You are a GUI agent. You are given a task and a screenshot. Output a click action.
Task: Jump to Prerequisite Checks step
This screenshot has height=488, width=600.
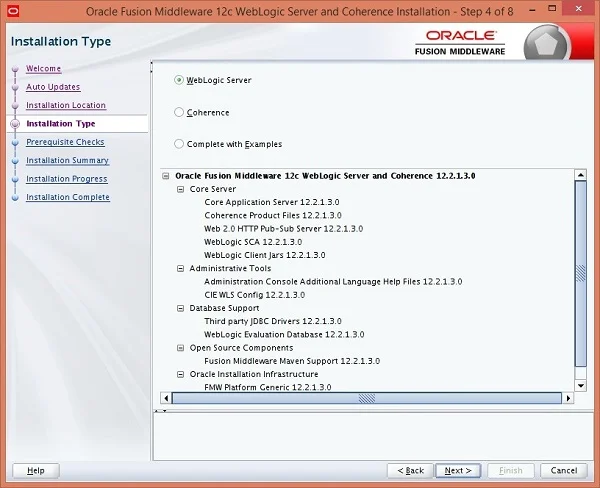[x=65, y=142]
